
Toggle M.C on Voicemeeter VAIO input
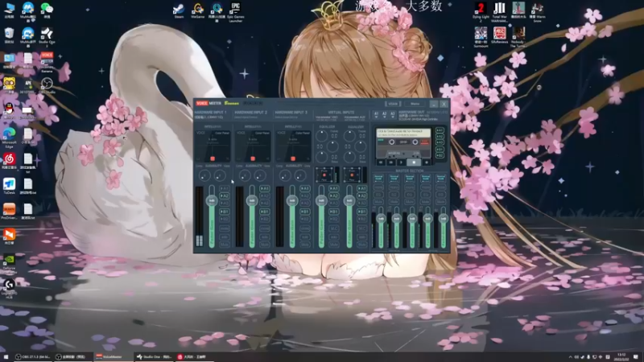(333, 228)
